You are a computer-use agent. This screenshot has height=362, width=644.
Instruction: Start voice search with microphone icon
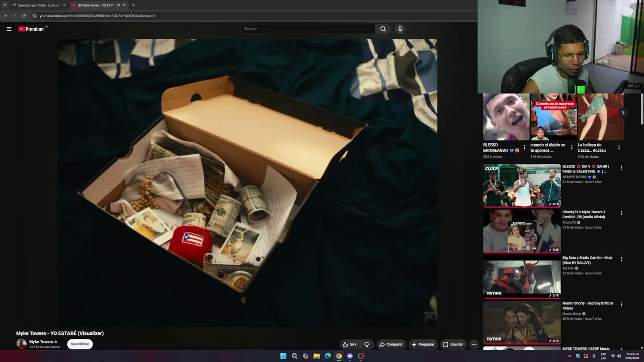[400, 29]
